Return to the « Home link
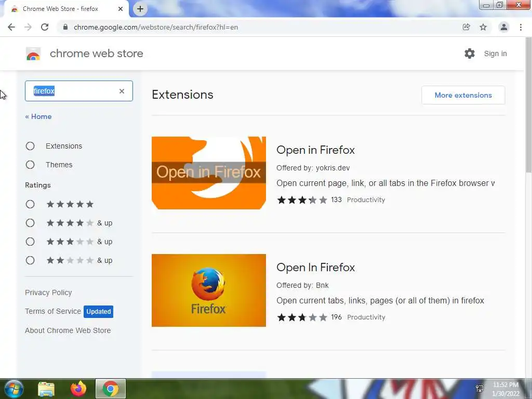The image size is (532, 399). 38,116
